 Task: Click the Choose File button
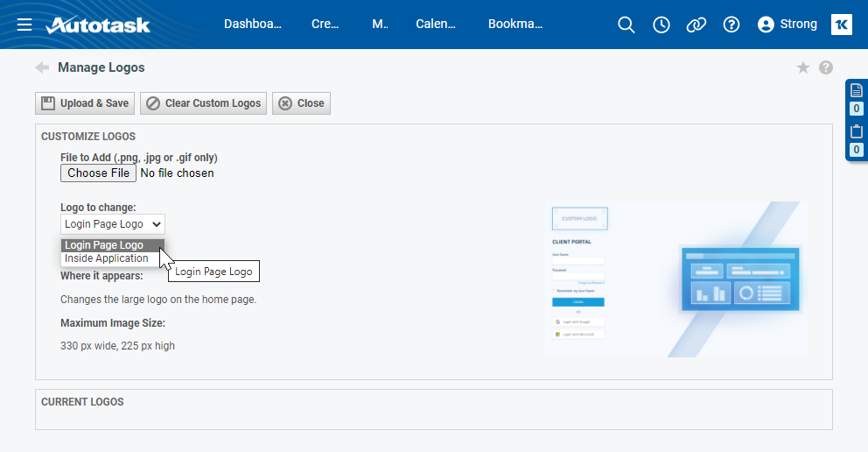pyautogui.click(x=98, y=173)
